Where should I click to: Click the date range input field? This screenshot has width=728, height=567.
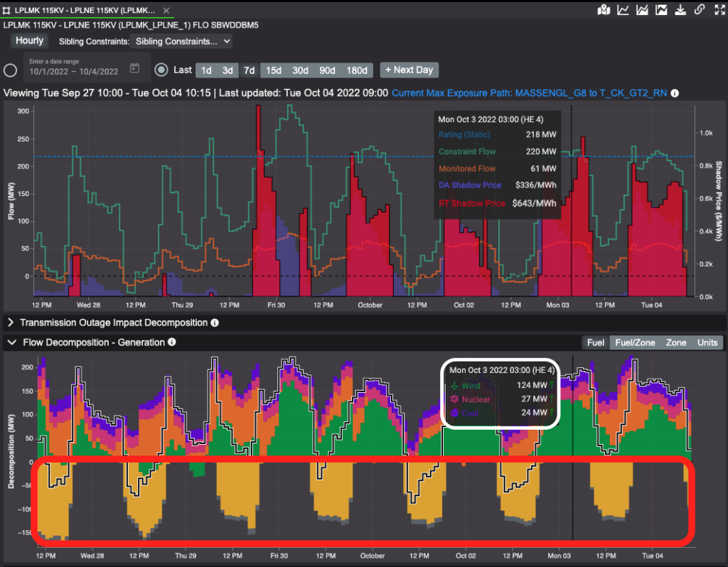point(75,70)
